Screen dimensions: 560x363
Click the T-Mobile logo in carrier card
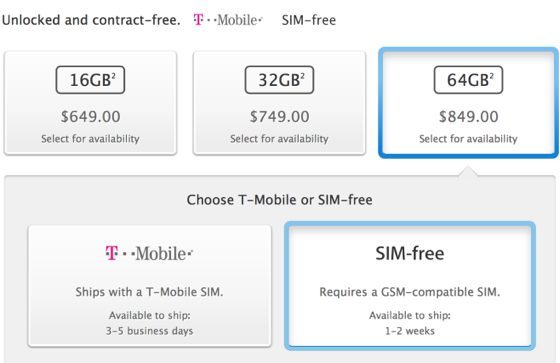pyautogui.click(x=149, y=253)
